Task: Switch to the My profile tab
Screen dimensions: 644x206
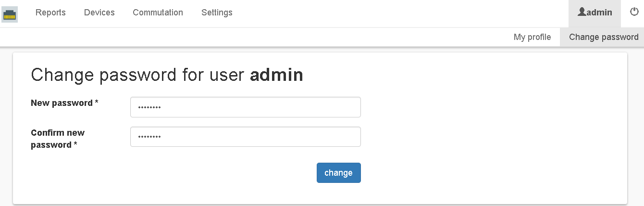Action: click(x=532, y=37)
